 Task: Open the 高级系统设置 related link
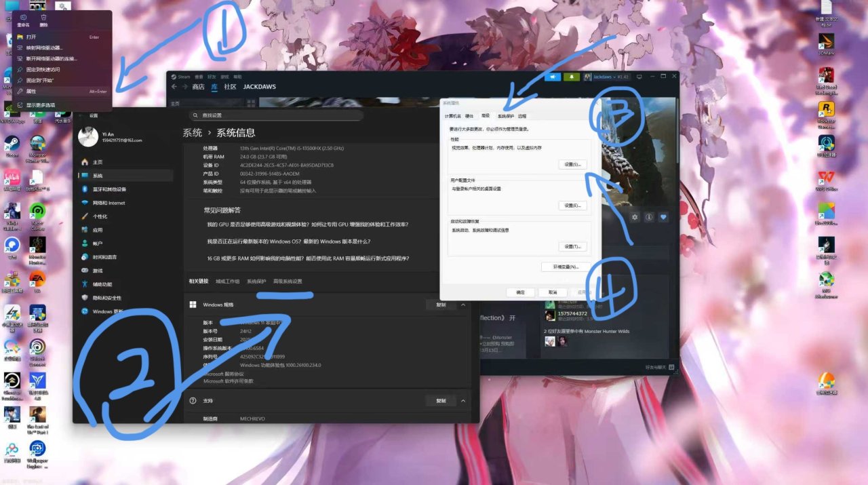(288, 281)
